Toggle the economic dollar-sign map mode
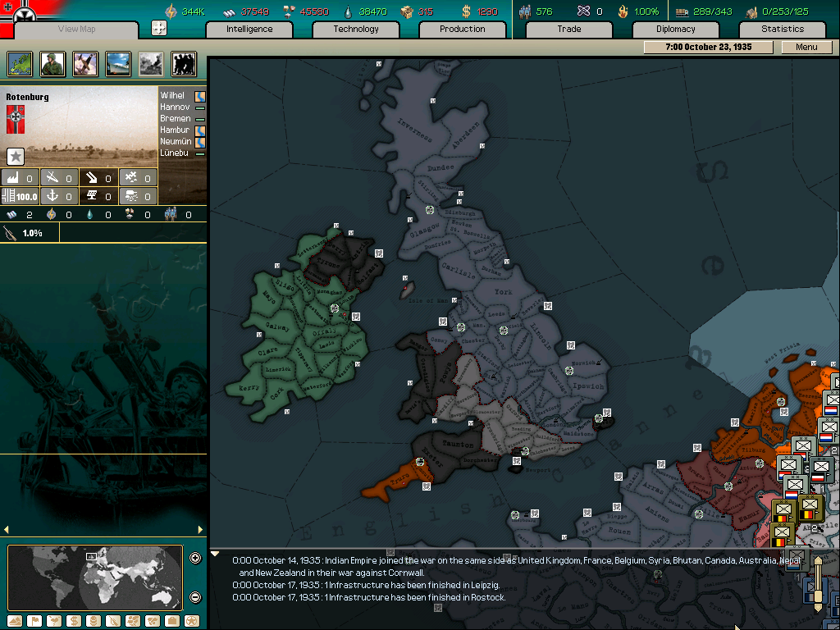Viewport: 840px width, 630px height. click(x=73, y=621)
